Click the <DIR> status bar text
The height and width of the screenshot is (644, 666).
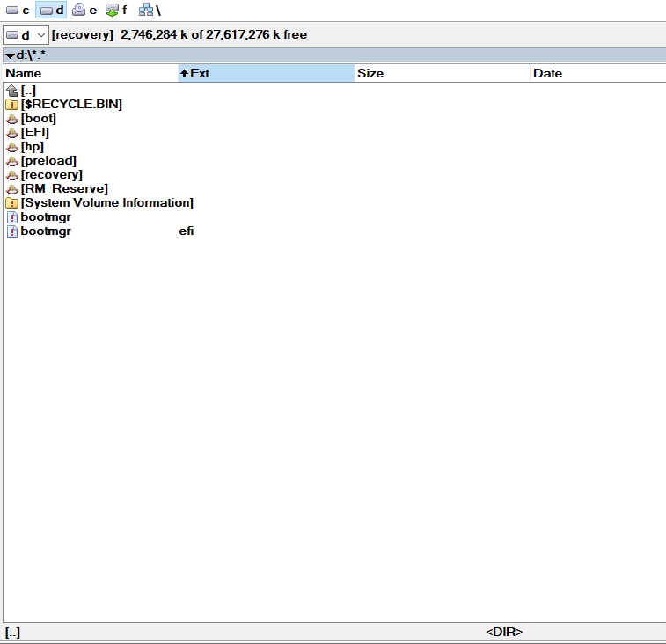(504, 632)
